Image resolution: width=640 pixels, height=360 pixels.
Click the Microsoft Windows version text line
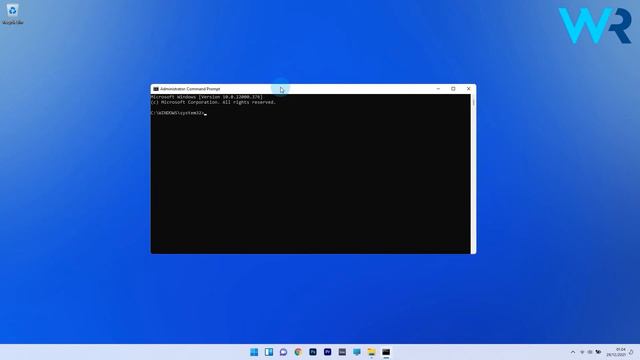click(207, 97)
